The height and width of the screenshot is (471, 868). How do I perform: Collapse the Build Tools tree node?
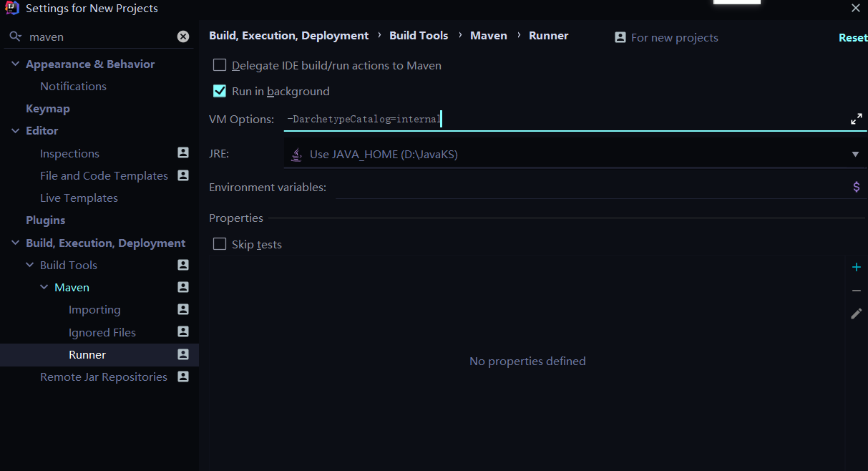30,265
